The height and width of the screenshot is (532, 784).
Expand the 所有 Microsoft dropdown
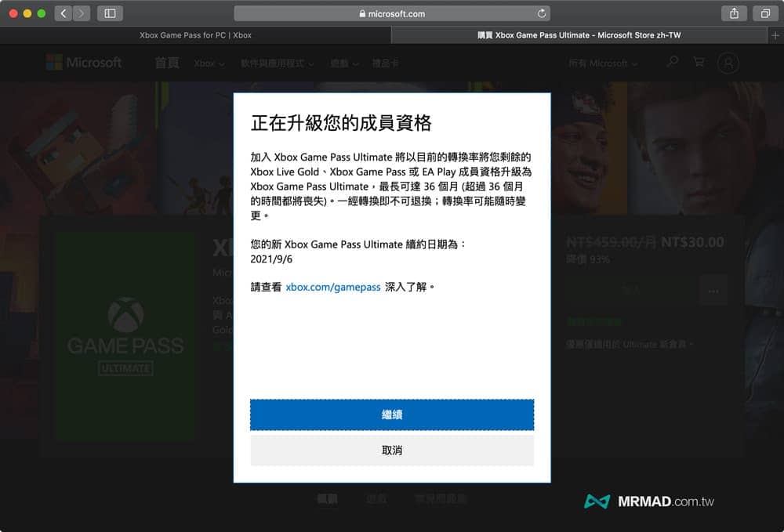[603, 63]
